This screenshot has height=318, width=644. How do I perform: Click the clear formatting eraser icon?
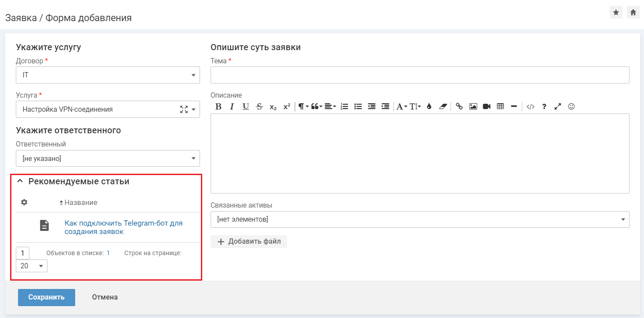443,106
